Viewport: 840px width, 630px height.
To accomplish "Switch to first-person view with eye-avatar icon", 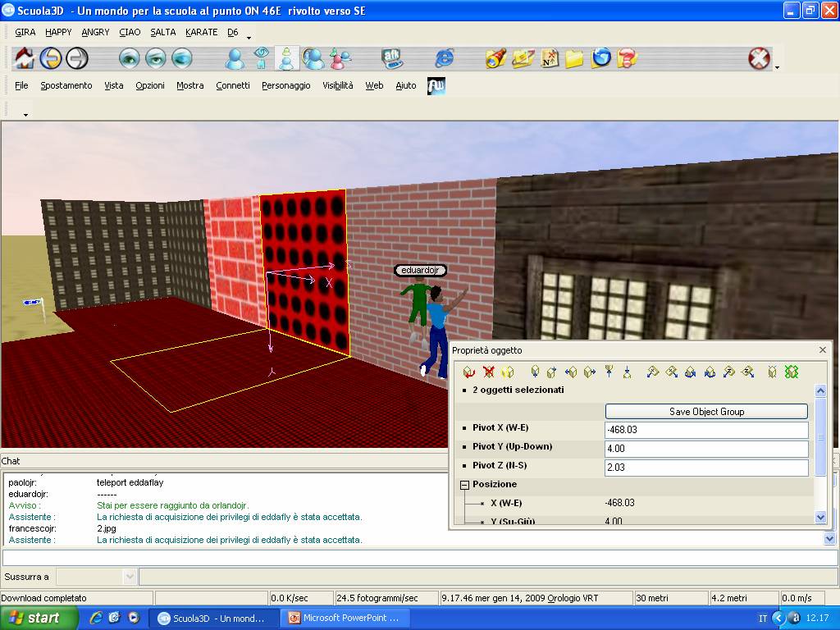I will [261, 58].
